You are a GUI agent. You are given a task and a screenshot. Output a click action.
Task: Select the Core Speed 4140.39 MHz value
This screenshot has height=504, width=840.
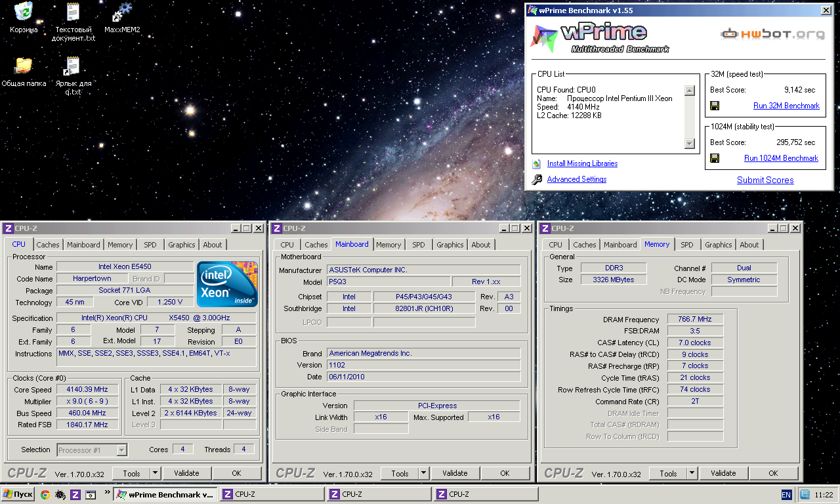coord(87,390)
